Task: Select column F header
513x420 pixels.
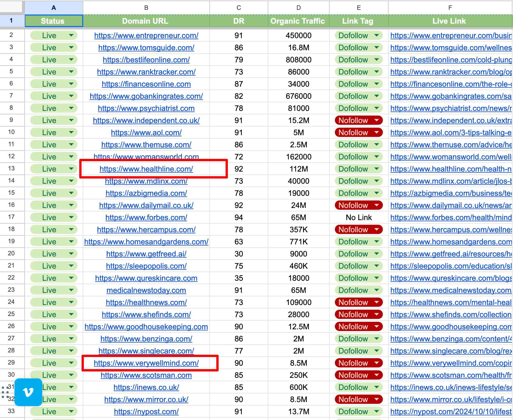Action: 450,8
